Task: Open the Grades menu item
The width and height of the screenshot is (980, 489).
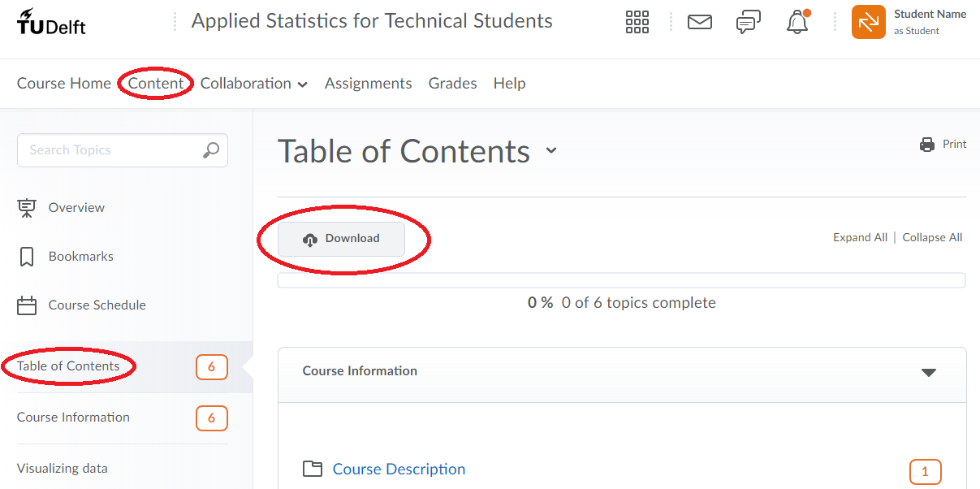Action: 452,83
